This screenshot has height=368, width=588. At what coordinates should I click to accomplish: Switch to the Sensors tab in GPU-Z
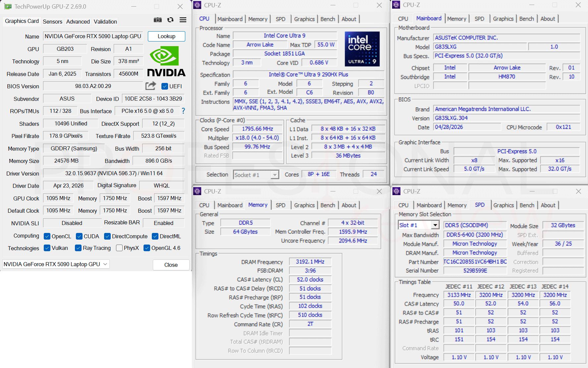52,22
